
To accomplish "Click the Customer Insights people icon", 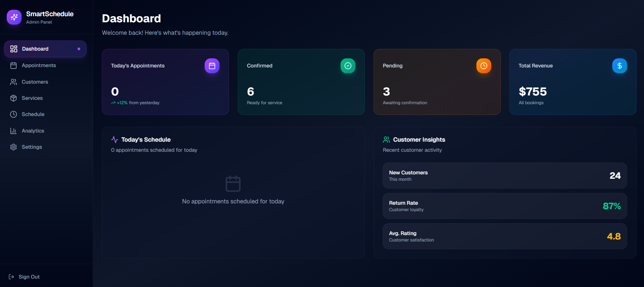I will point(386,140).
